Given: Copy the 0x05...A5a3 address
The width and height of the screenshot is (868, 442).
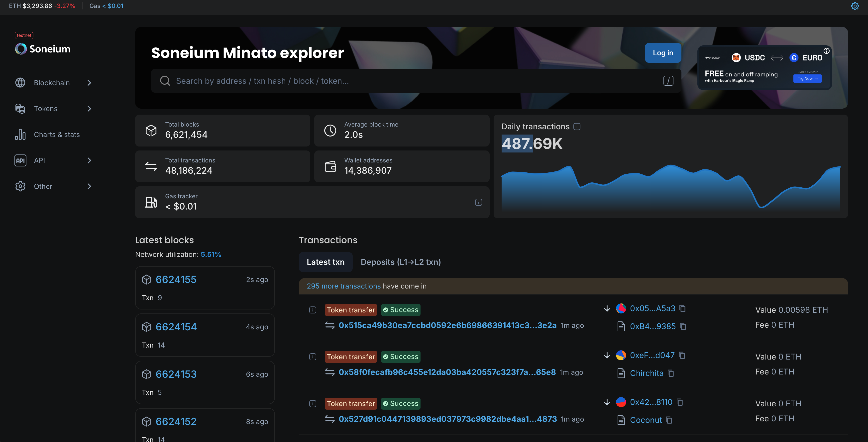Looking at the screenshot, I should (x=682, y=308).
